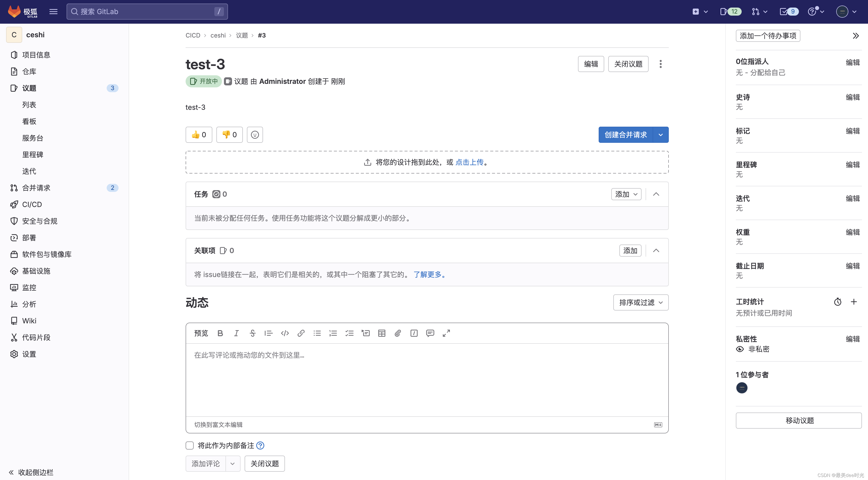Expand the create merge request dropdown arrow
Viewport: 868px width, 480px height.
660,135
